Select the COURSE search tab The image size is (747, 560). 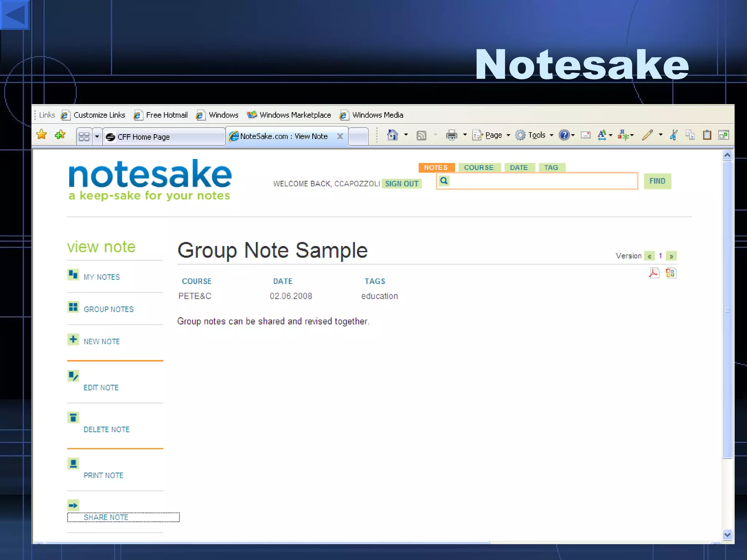tap(479, 167)
